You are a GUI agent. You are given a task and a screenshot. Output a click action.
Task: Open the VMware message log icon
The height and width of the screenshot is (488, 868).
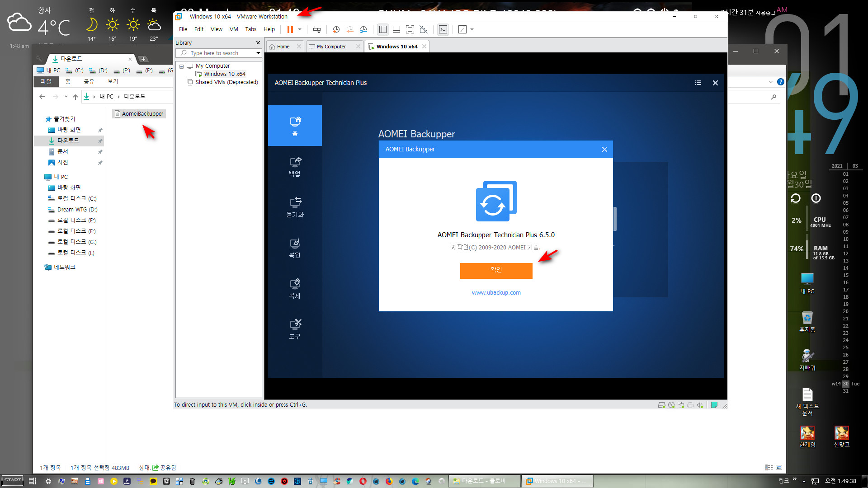click(x=714, y=405)
